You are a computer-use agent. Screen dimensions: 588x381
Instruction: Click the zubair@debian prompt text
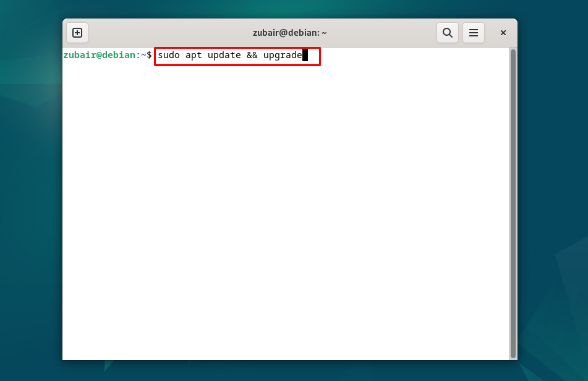coord(100,55)
